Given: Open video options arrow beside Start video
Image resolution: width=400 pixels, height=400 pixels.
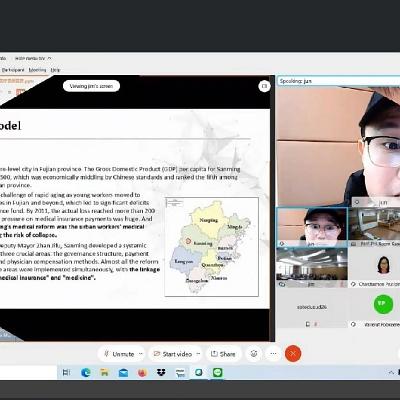Looking at the screenshot, I should point(199,354).
